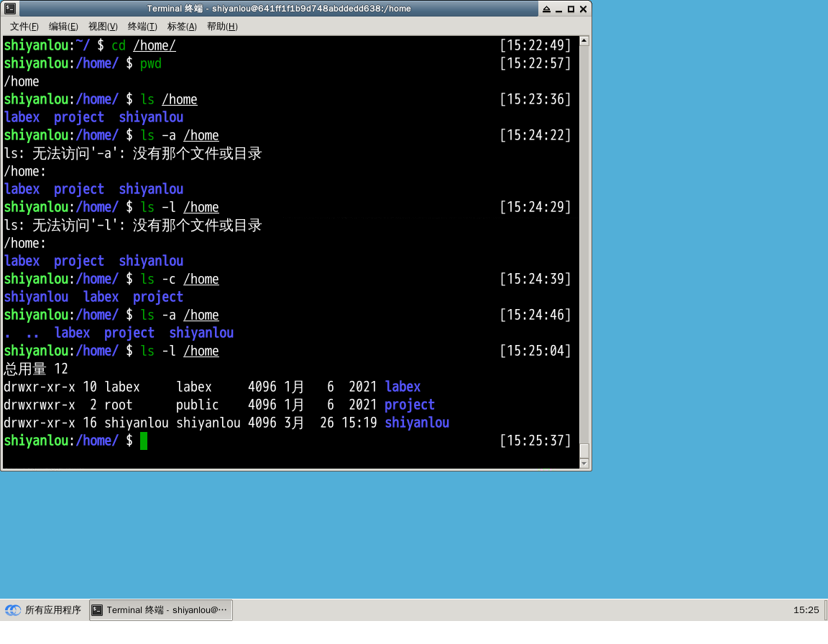Click the terminal scrollbar thumb

[x=584, y=451]
